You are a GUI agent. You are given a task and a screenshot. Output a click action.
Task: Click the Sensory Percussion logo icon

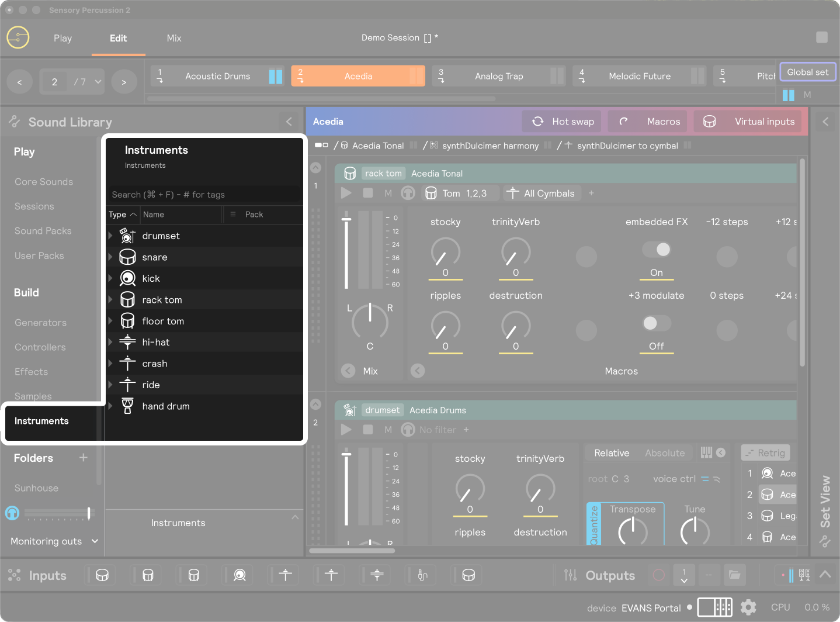tap(18, 38)
